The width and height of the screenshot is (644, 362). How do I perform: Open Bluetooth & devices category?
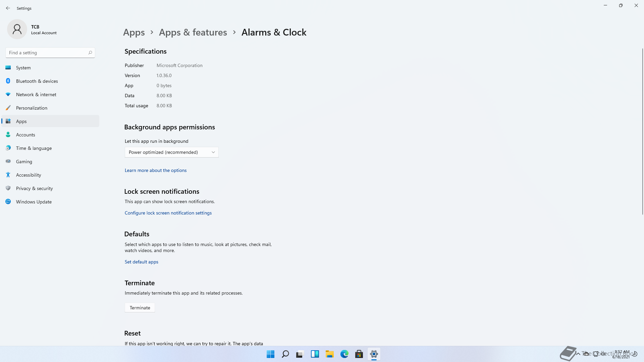[x=50, y=81]
